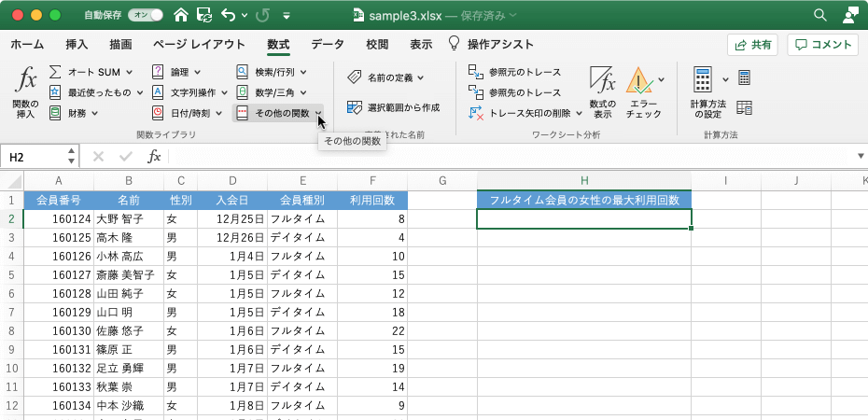The image size is (868, 420).
Task: Click the Select All corner triangle
Action: pyautogui.click(x=13, y=180)
